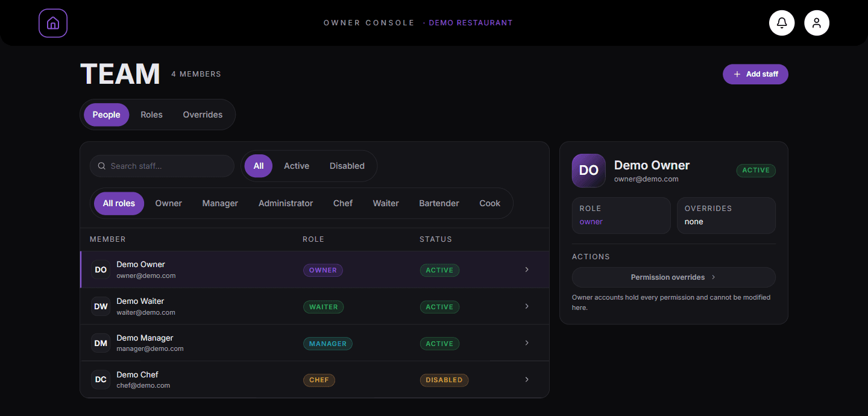Filter staff by Disabled status

pos(347,166)
